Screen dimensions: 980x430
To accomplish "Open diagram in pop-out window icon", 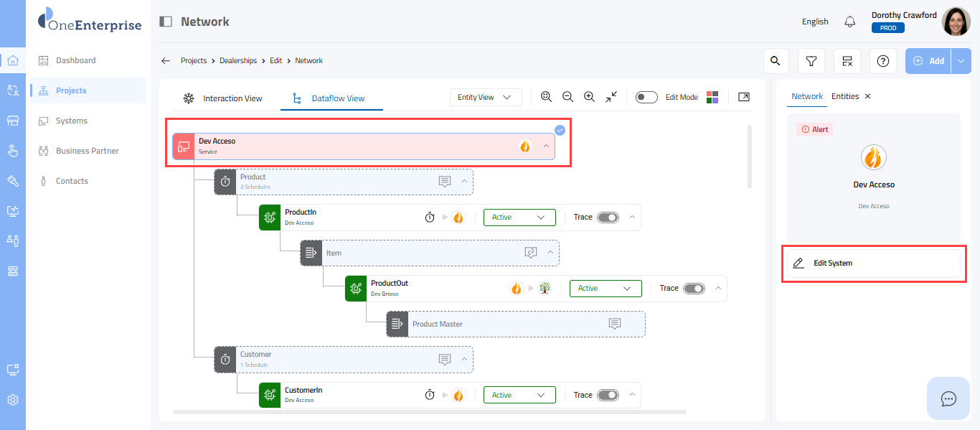I will 744,97.
